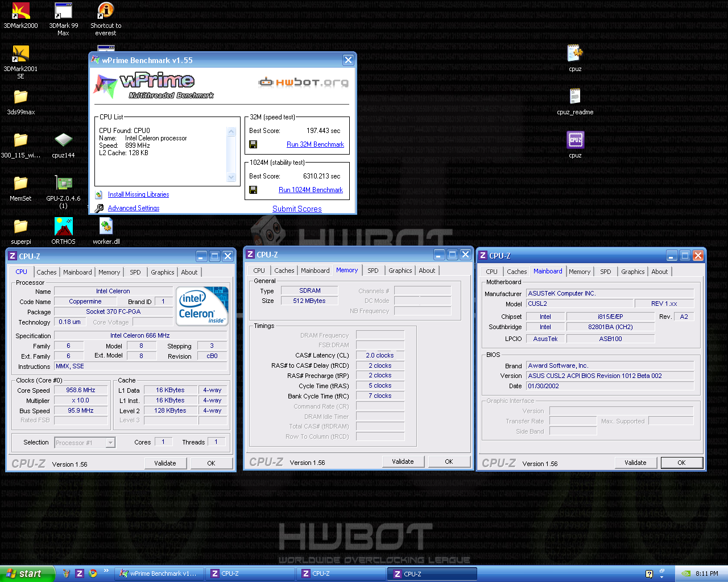Switch to Caches tab in left CPU-Z window
Viewport: 728px width, 582px height.
(47, 272)
